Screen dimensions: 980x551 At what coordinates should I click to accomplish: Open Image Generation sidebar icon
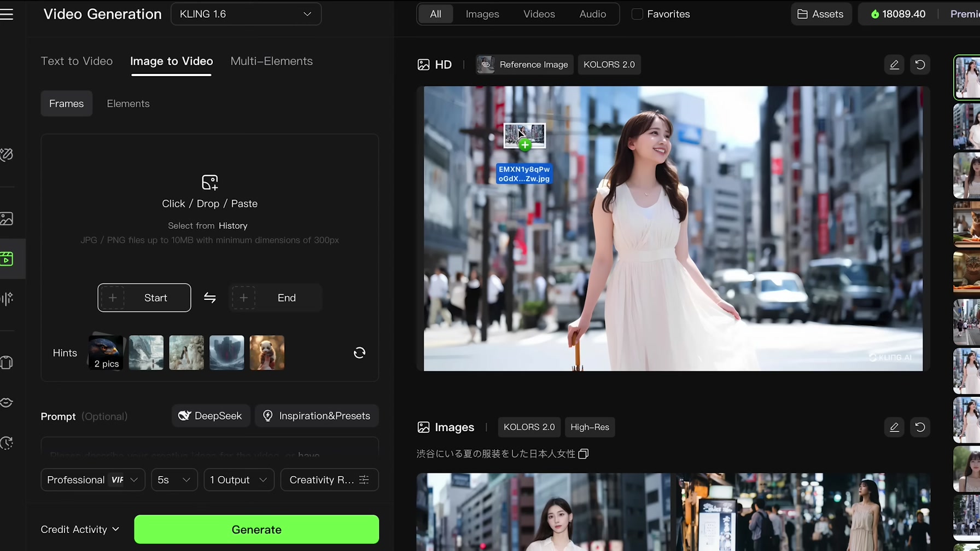coord(7,219)
